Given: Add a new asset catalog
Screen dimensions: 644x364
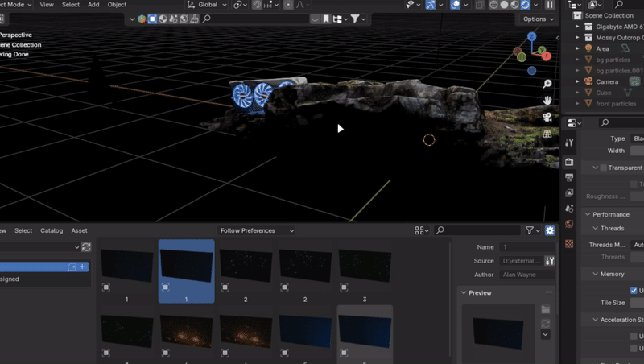Looking at the screenshot, I should tap(83, 267).
